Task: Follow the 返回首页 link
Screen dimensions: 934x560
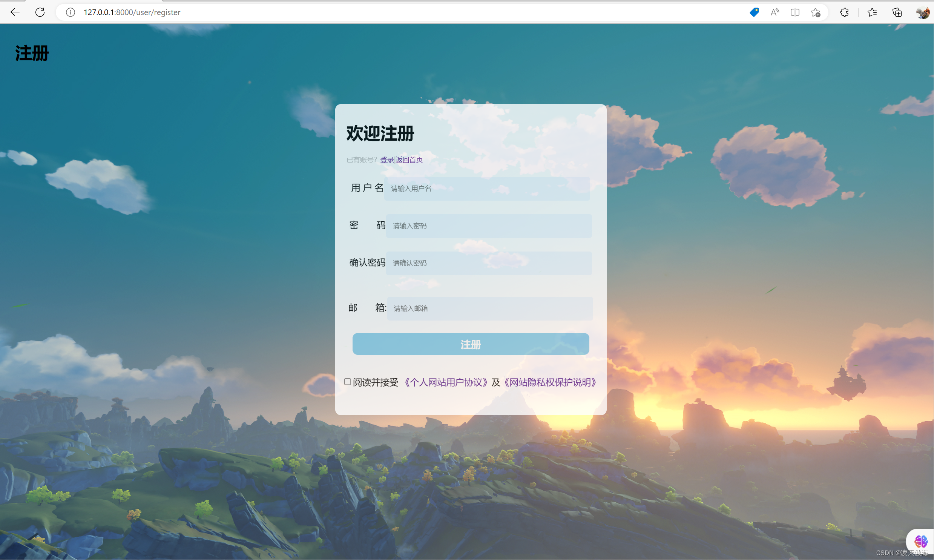Action: pos(409,160)
